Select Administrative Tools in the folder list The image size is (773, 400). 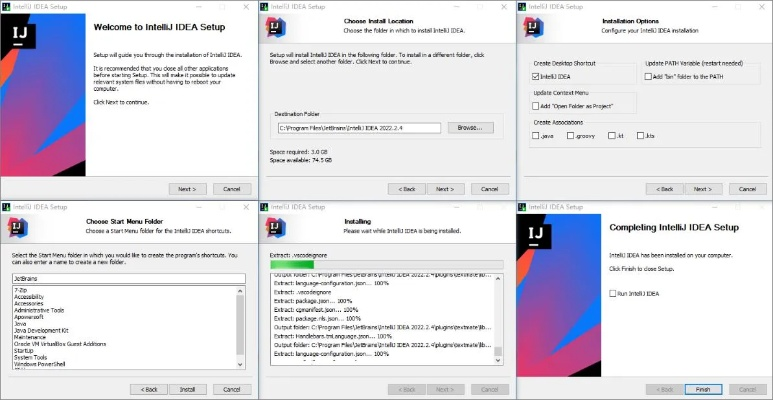(x=45, y=310)
